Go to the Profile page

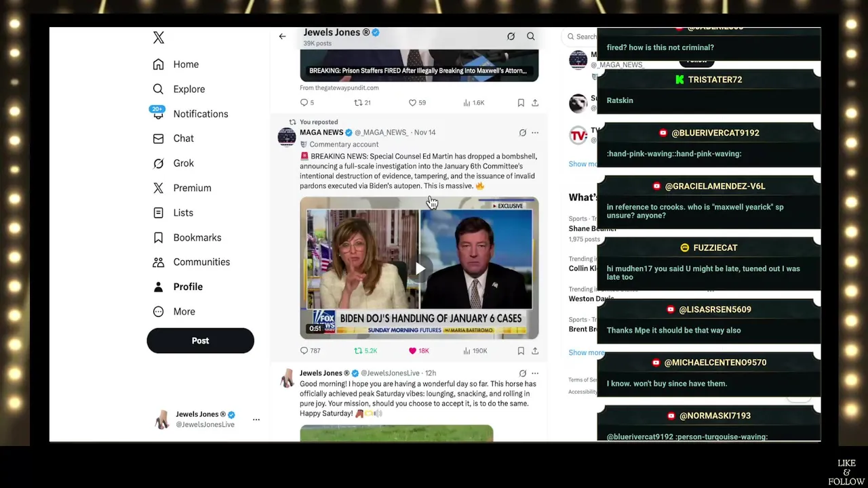click(x=178, y=287)
